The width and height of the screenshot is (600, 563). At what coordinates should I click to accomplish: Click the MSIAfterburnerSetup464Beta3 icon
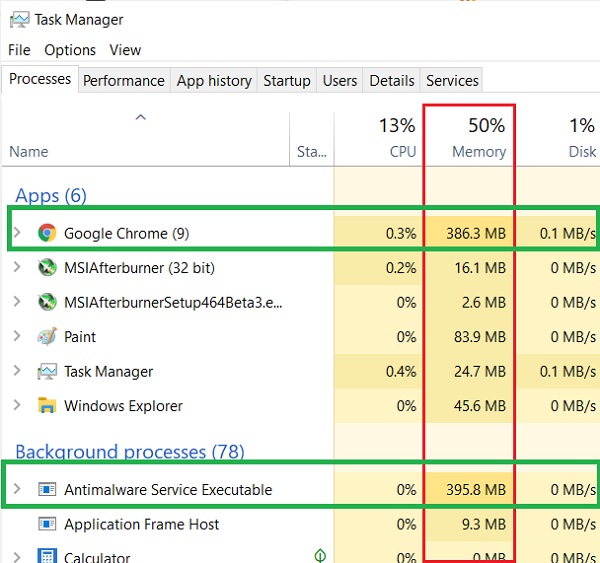point(47,302)
